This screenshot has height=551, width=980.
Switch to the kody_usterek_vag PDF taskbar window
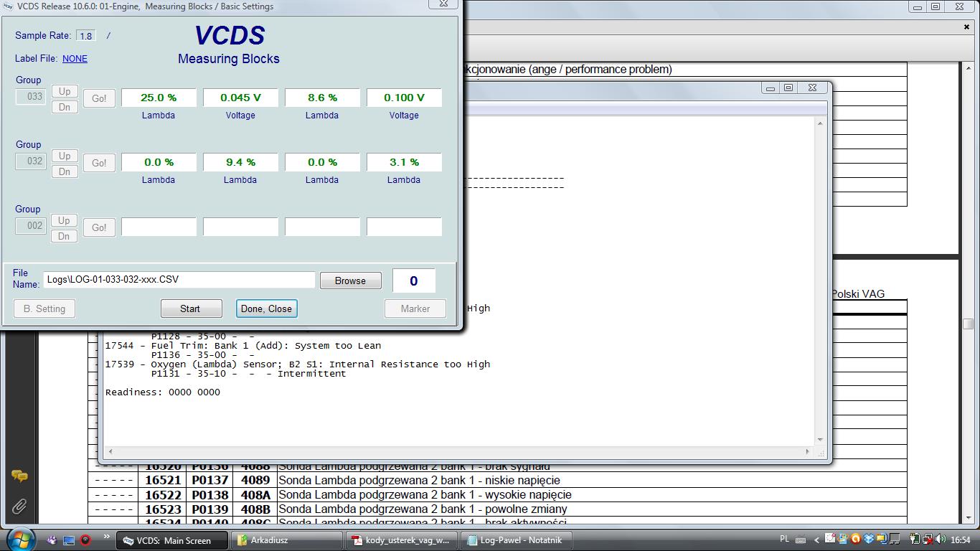pyautogui.click(x=402, y=540)
